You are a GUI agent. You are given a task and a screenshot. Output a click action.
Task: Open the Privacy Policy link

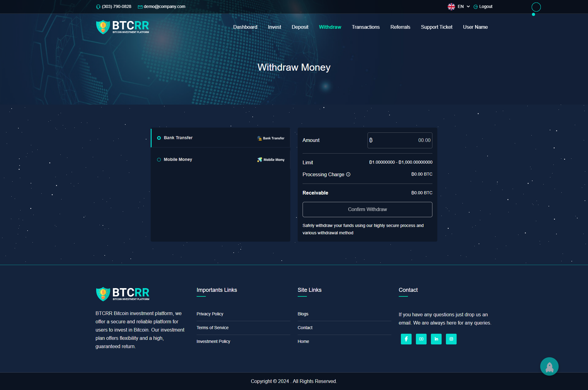tap(210, 314)
